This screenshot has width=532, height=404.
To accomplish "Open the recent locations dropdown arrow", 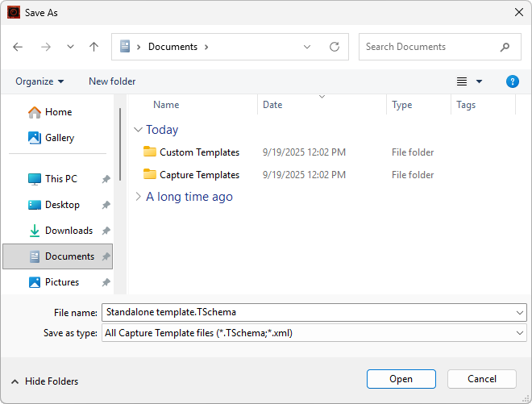I will point(70,47).
